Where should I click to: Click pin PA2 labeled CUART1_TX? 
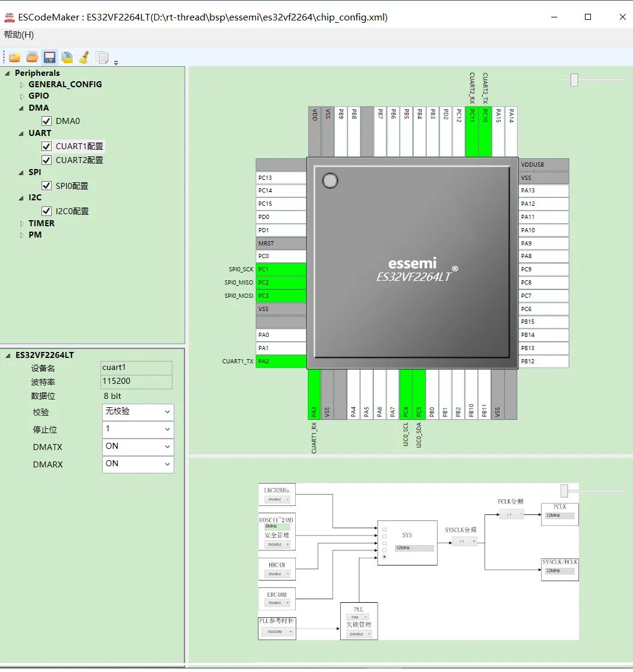281,362
